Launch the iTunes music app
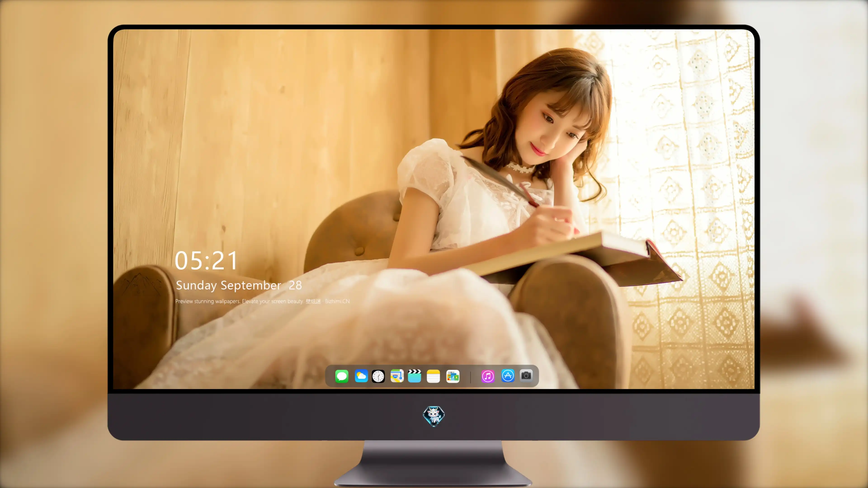Image resolution: width=868 pixels, height=488 pixels. [488, 376]
